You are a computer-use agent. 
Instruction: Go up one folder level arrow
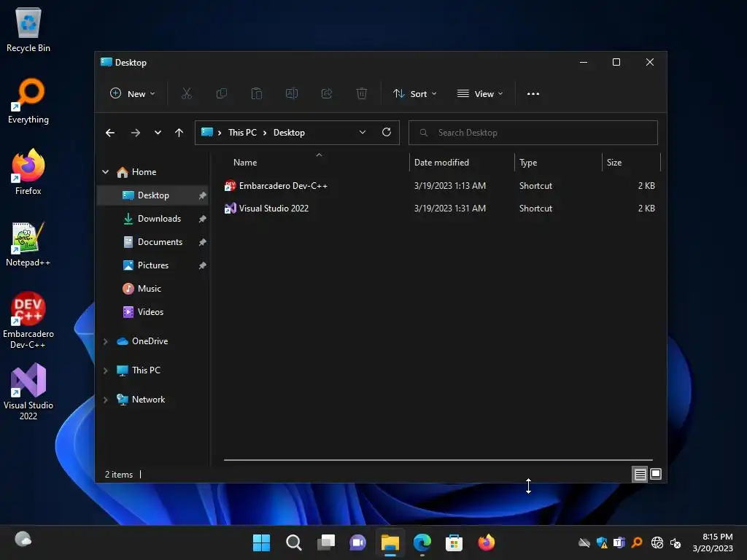tap(179, 133)
